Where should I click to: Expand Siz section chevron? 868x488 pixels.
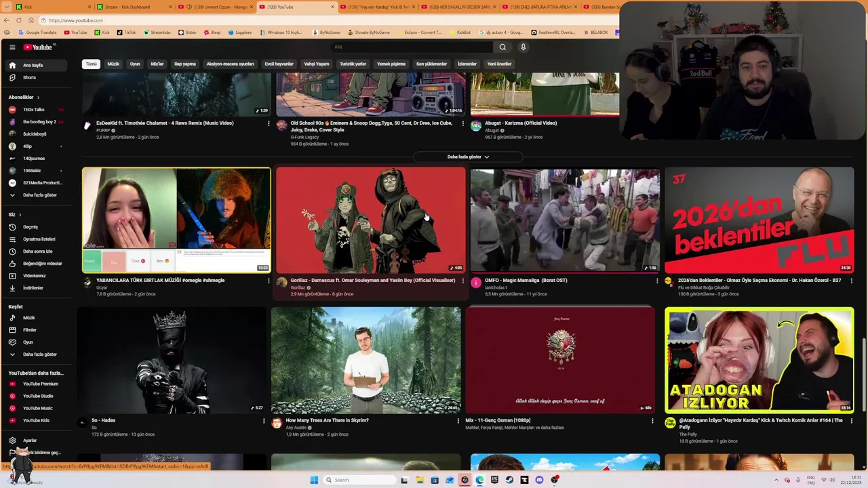pyautogui.click(x=20, y=215)
